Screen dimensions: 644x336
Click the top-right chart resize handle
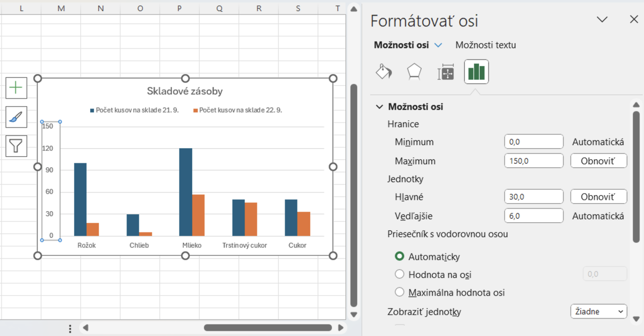click(x=333, y=78)
